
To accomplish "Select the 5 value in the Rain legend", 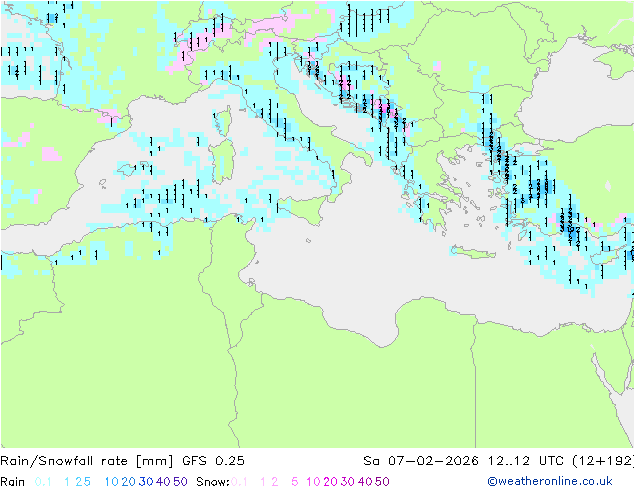I will coord(87,482).
